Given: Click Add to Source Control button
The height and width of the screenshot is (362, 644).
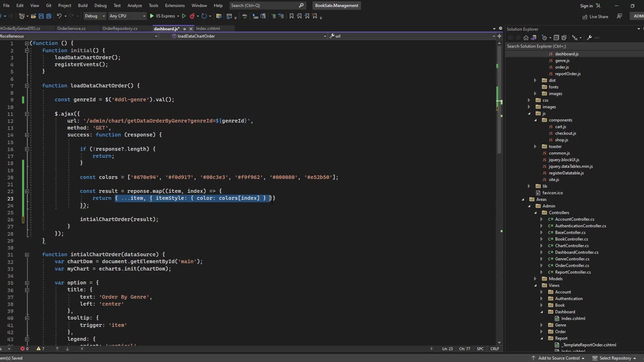Looking at the screenshot, I should click(560, 358).
